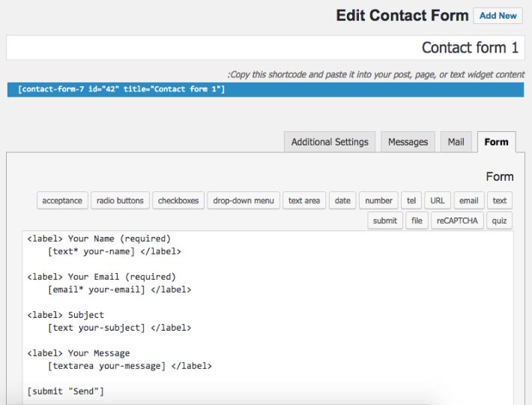
Task: Open the Mail tab
Action: [x=456, y=142]
